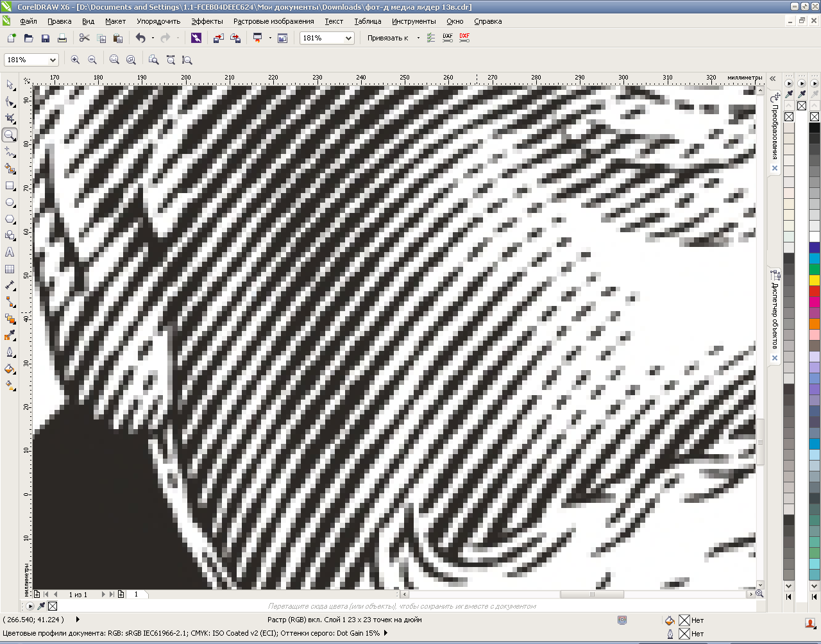Click the horizontal scrollbar thumb

[x=592, y=595]
